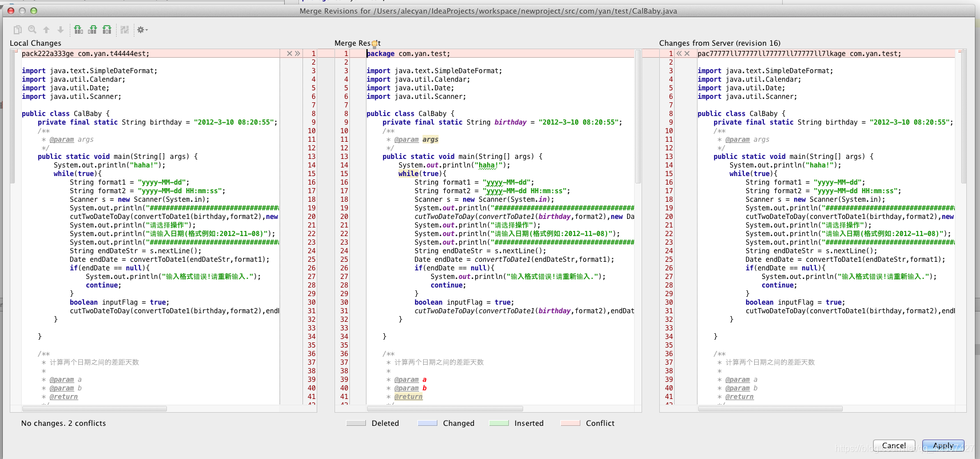Click the Conflict legend color swatch
This screenshot has width=980, height=459.
coord(571,424)
